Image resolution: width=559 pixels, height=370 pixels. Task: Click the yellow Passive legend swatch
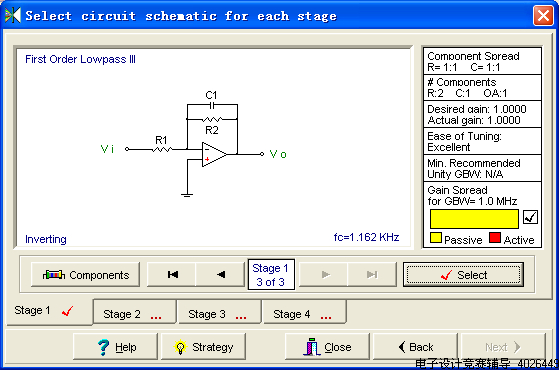pos(436,238)
